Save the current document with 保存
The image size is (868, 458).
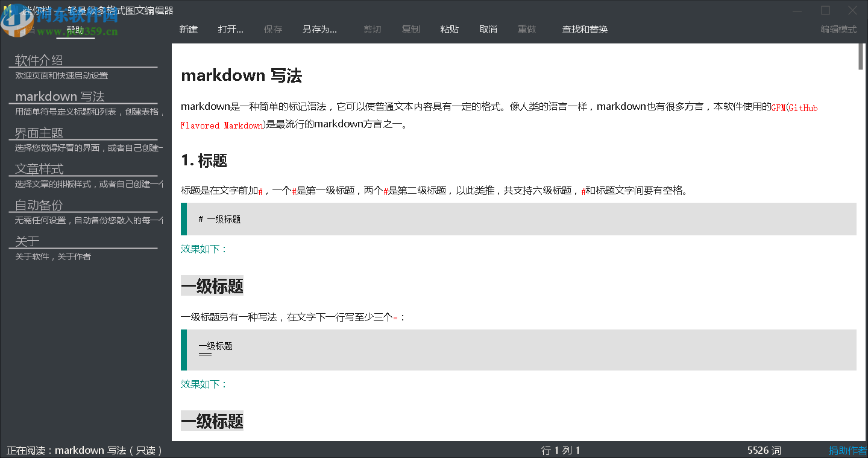pyautogui.click(x=273, y=29)
